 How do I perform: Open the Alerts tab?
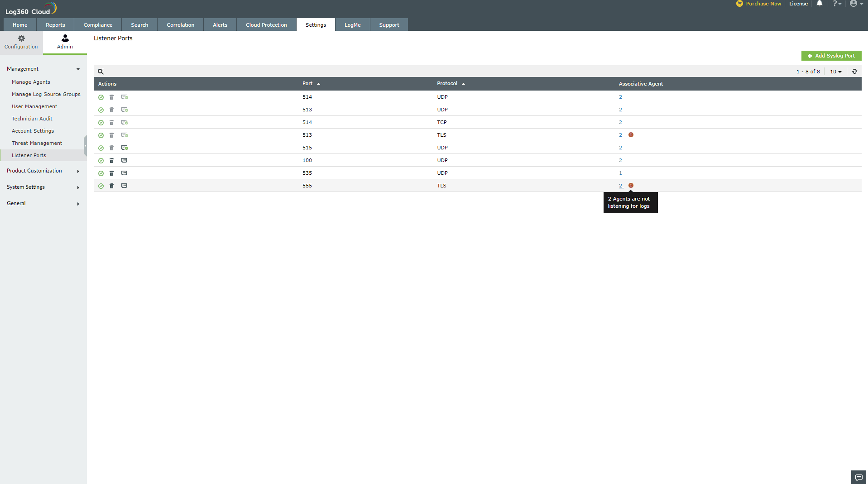220,25
